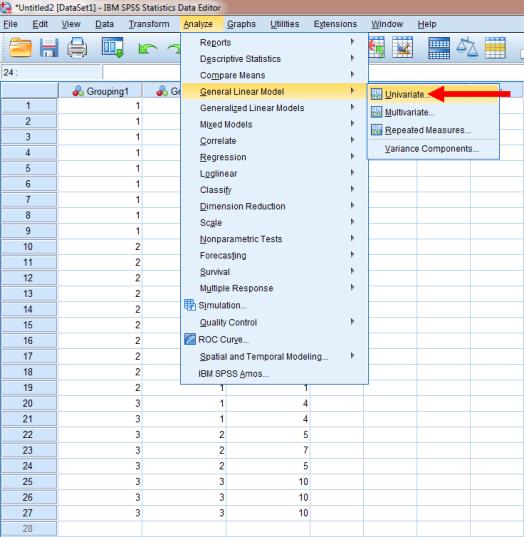Expand the Compare Means submenu

pyautogui.click(x=275, y=75)
